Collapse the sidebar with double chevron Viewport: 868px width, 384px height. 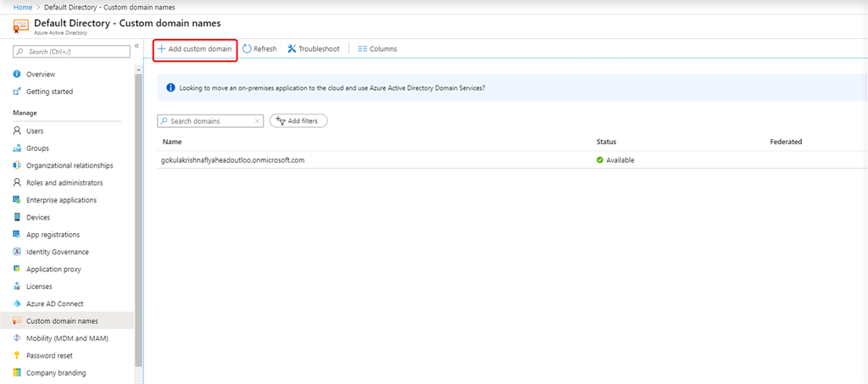pos(136,47)
